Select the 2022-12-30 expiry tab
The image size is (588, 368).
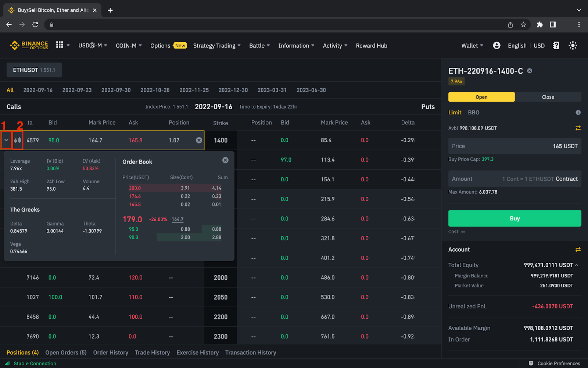(233, 90)
